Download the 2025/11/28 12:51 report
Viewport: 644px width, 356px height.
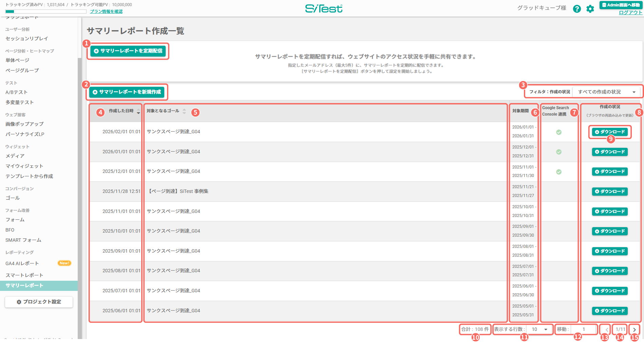pos(610,192)
